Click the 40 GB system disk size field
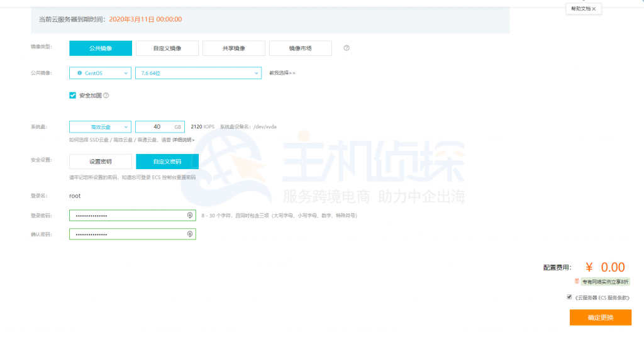This screenshot has width=644, height=337. [x=160, y=127]
